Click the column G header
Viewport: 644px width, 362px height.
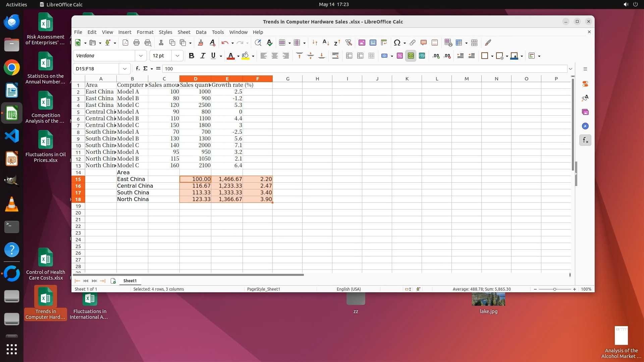[287, 79]
